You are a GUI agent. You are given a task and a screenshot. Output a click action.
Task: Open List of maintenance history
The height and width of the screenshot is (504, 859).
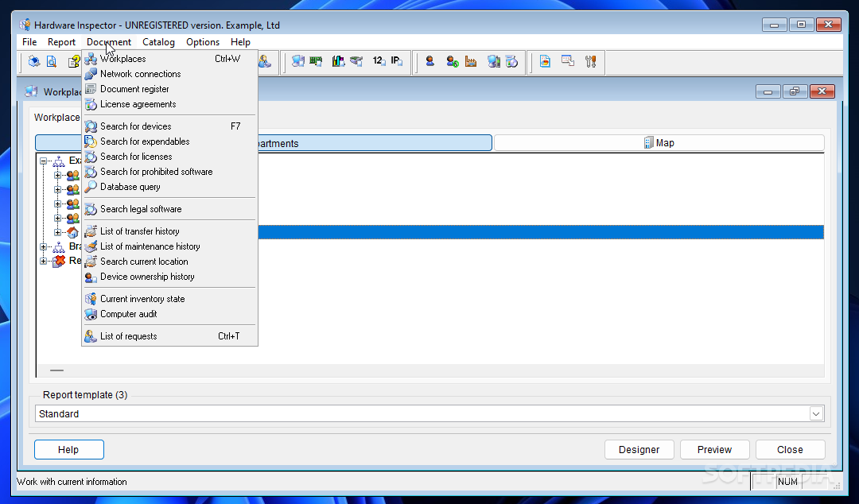[170, 246]
